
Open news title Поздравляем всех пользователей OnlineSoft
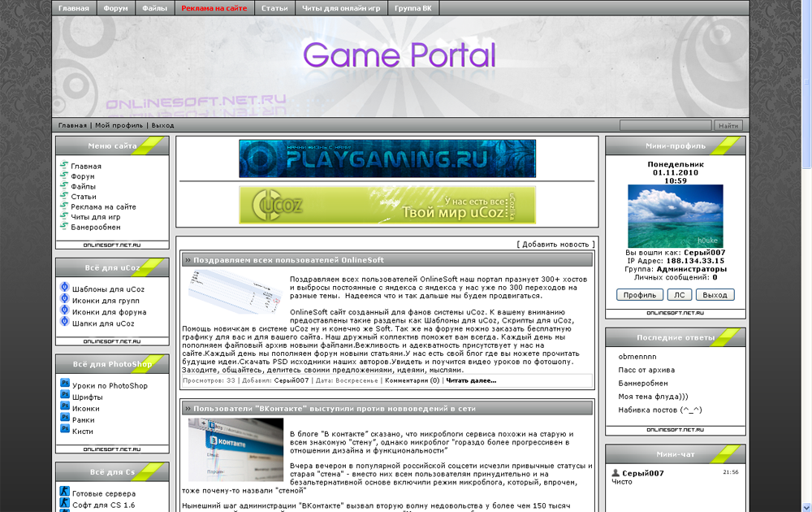(288, 260)
